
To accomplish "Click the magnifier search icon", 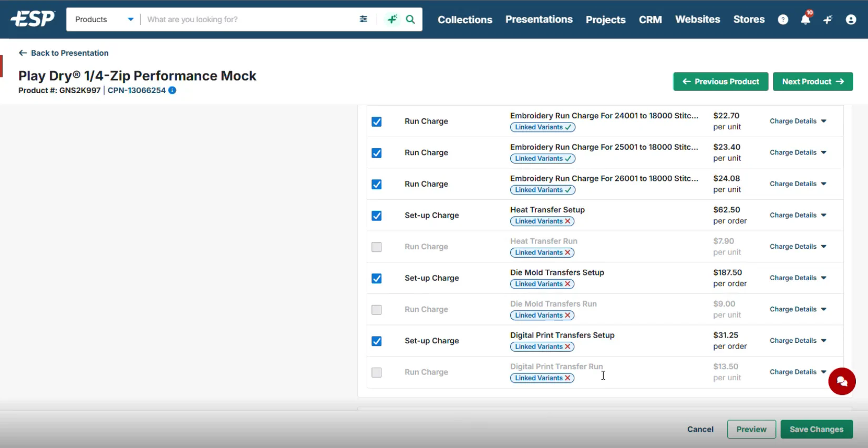I will [x=410, y=19].
